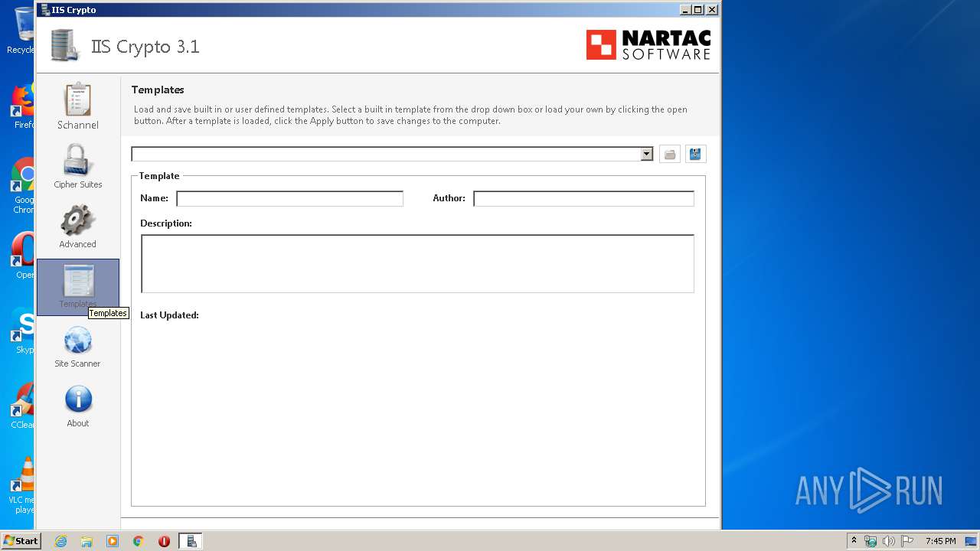The width and height of the screenshot is (980, 551).
Task: Select the CCleaner desktop shortcut
Action: (23, 406)
